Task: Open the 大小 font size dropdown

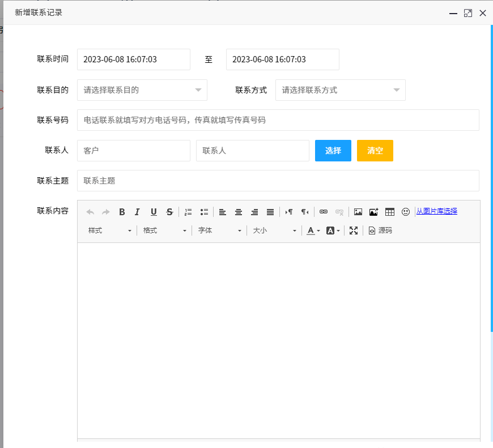Action: click(x=274, y=231)
